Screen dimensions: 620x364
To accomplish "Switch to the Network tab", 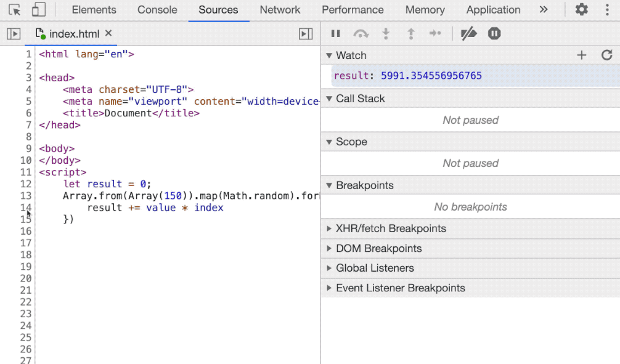I will pyautogui.click(x=280, y=10).
